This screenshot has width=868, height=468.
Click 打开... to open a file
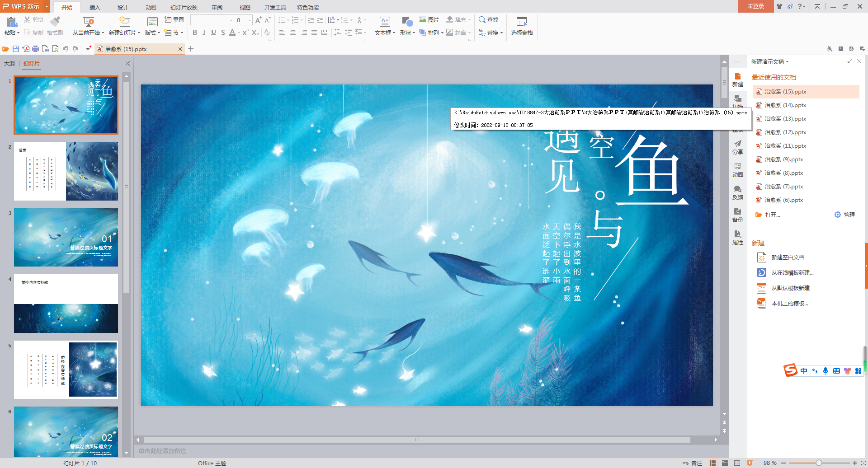(773, 215)
